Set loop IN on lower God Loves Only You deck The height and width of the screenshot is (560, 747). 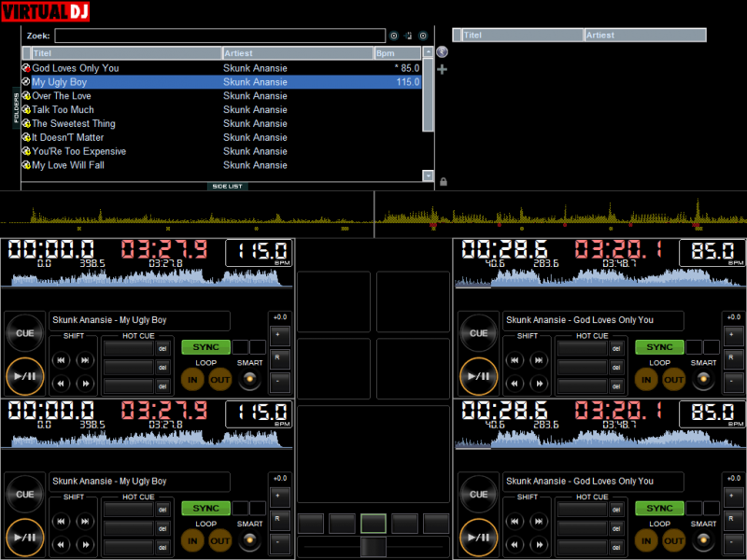[646, 541]
